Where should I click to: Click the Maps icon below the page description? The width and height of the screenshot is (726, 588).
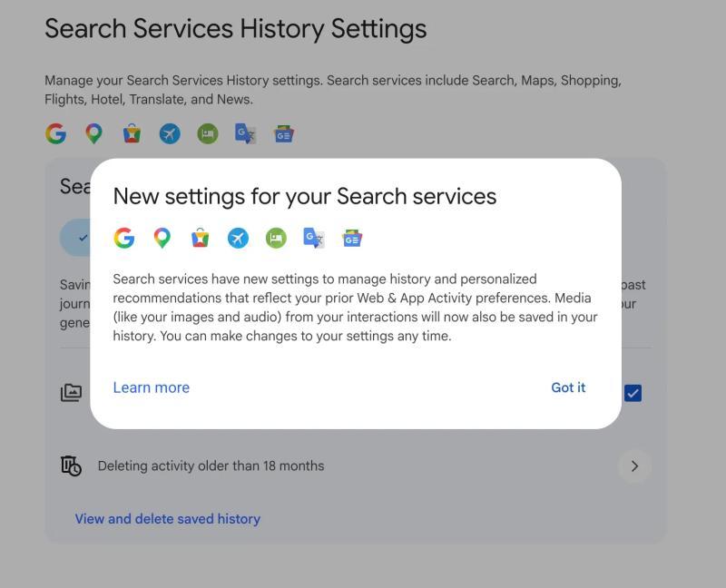(x=94, y=133)
